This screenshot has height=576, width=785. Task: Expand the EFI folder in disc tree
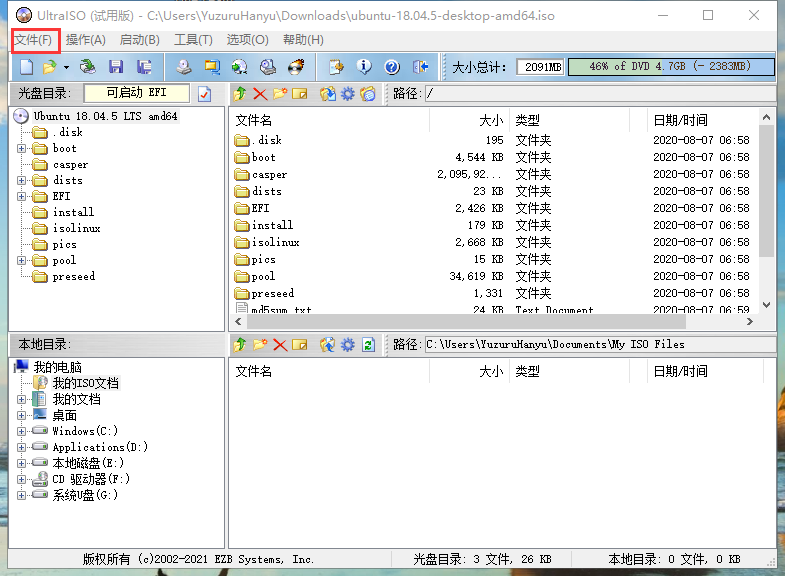pyautogui.click(x=21, y=196)
